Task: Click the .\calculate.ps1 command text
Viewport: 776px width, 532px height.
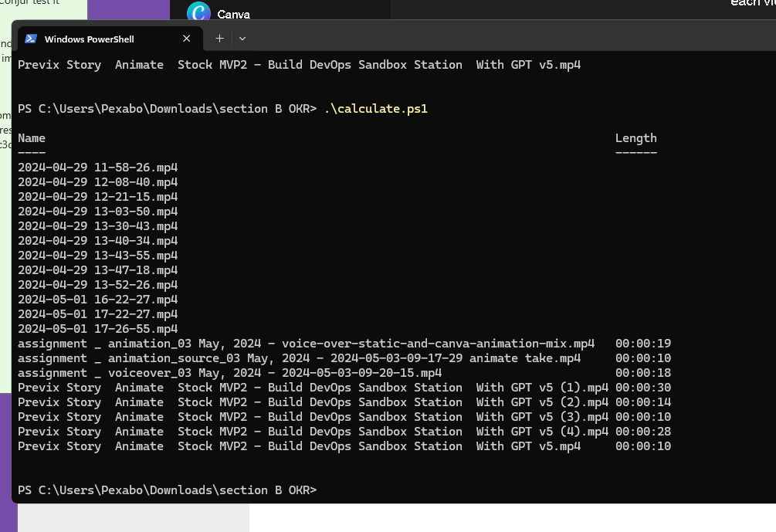Action: pos(375,109)
